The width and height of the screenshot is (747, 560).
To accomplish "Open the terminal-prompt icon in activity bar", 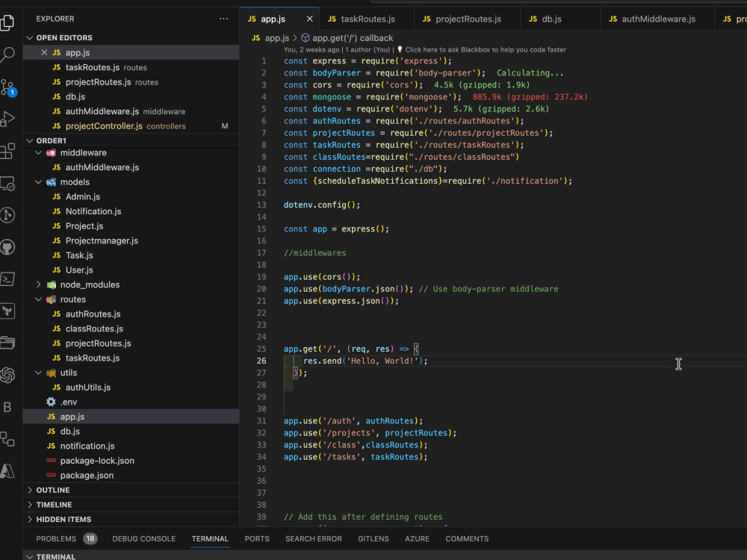I will (x=7, y=279).
